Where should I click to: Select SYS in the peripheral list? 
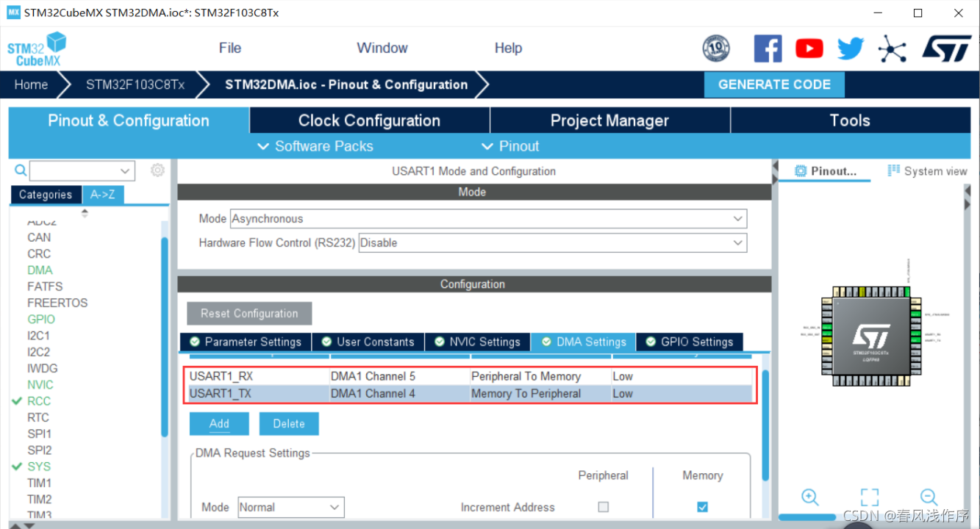(x=39, y=467)
